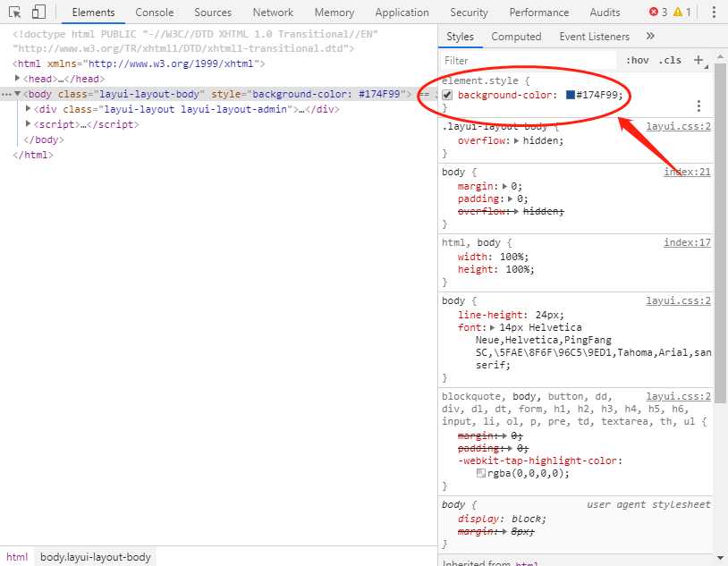Select the Styles pane tab
728x566 pixels.
point(460,37)
